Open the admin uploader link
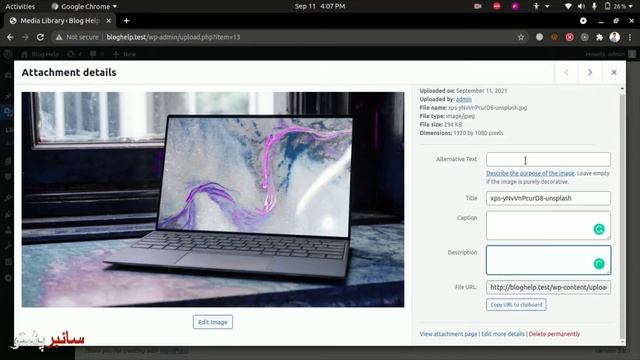640x360 pixels. click(464, 99)
